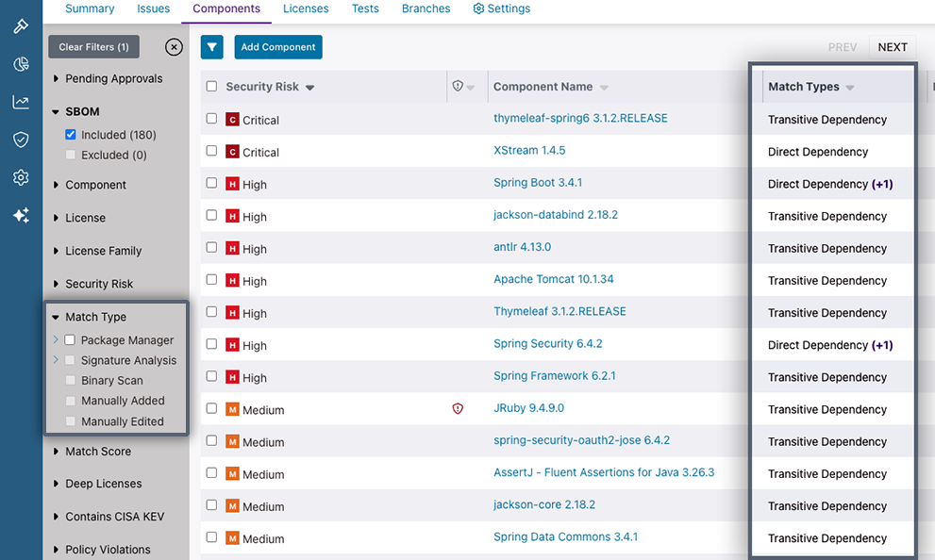Click the blue filter funnel icon
Screen dimensions: 935x560
click(x=211, y=47)
